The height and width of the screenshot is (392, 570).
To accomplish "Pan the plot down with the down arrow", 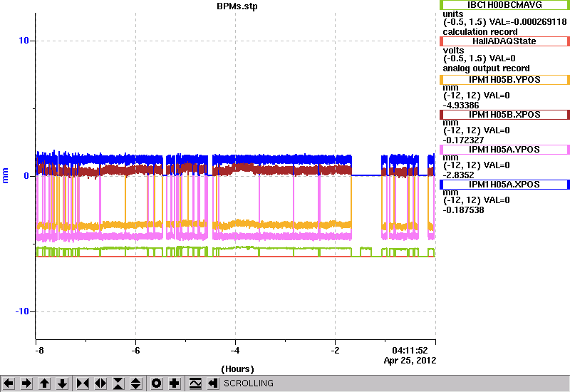I will point(62,383).
